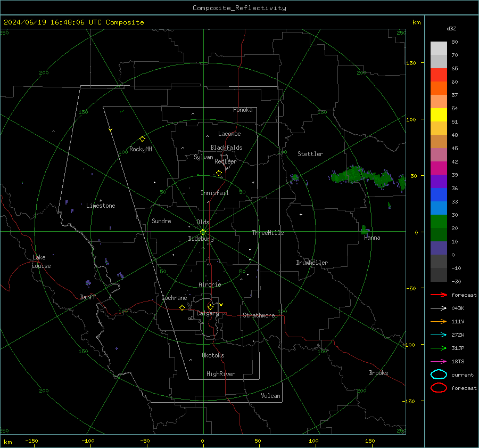The height and width of the screenshot is (448, 479).
Task: Click the green 31JP arrow in legend
Action: [439, 348]
